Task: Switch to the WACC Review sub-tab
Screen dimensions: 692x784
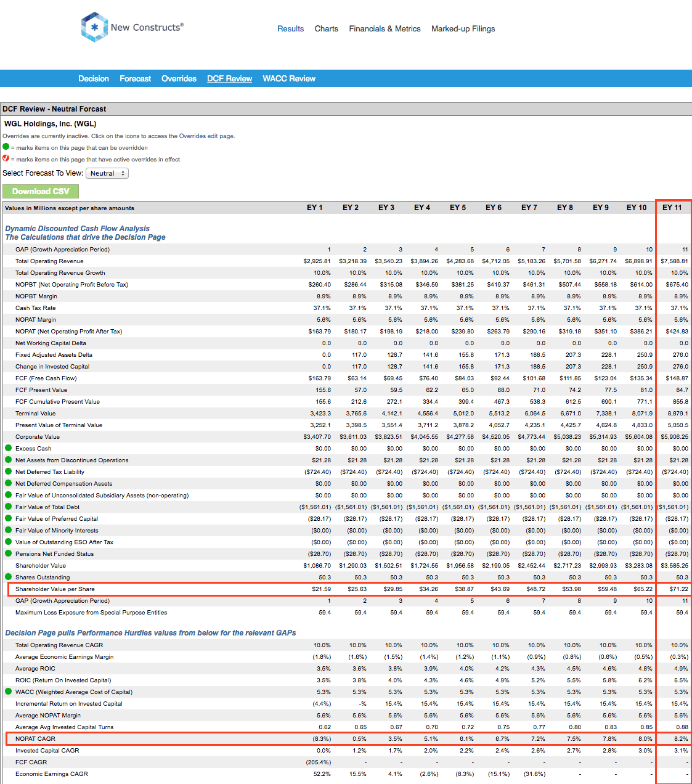Action: coord(289,78)
